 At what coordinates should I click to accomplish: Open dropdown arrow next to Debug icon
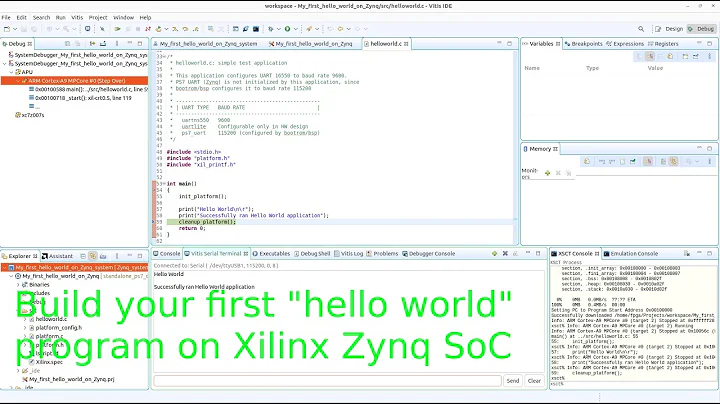pyautogui.click(x=279, y=29)
